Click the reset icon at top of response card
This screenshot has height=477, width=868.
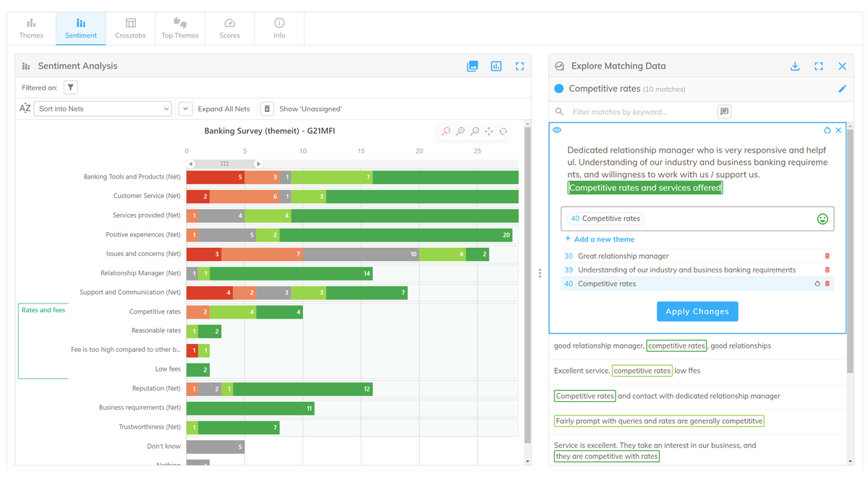click(827, 130)
